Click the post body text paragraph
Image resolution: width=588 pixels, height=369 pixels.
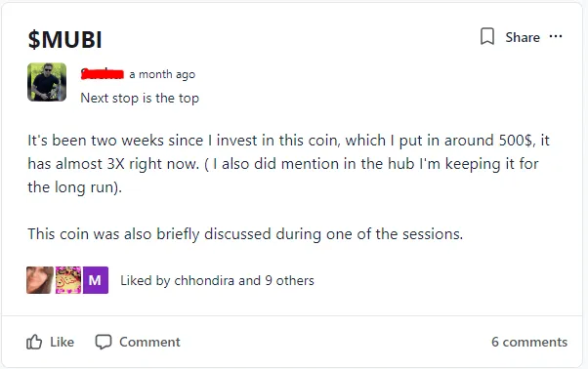click(x=288, y=163)
